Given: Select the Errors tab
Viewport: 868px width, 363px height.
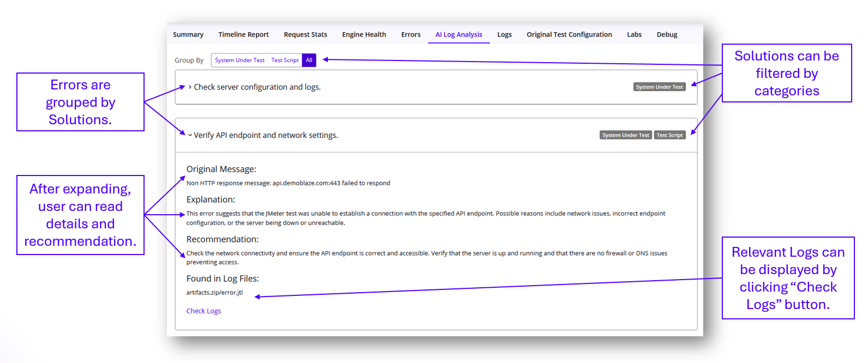Looking at the screenshot, I should (411, 34).
